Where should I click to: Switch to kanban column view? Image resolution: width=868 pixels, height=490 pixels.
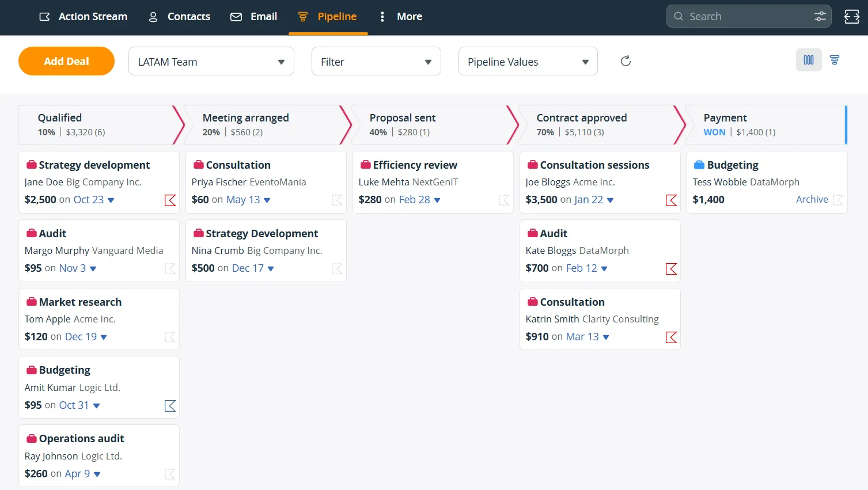tap(809, 60)
